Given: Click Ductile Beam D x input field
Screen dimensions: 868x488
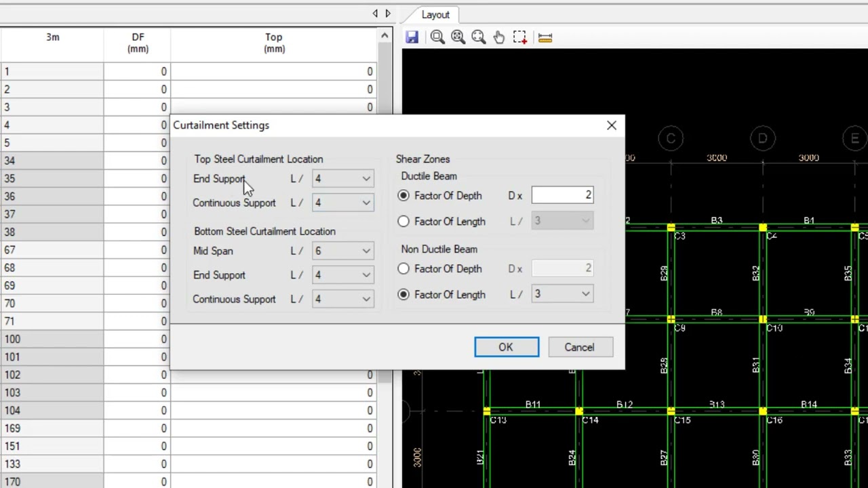Looking at the screenshot, I should click(562, 195).
